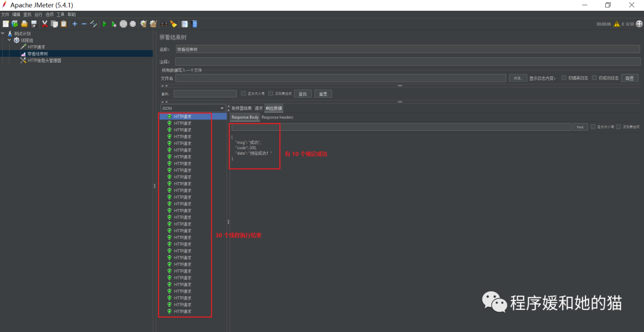Select the highlighted HTTP请求 result row
The image size is (644, 332).
[x=193, y=116]
